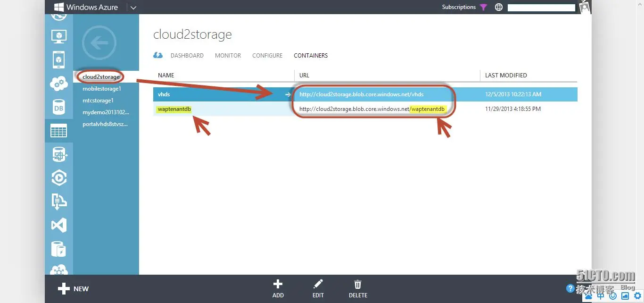Click the vhds blob URL

click(x=361, y=94)
